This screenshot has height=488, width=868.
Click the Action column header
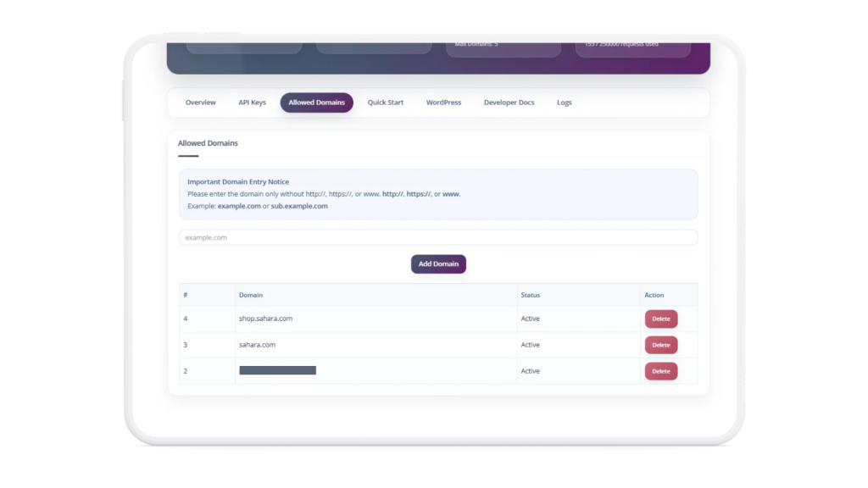coord(654,295)
